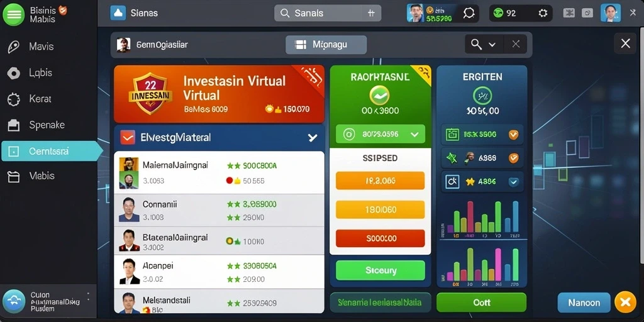Switch to the Mionagu tab

pyautogui.click(x=326, y=45)
